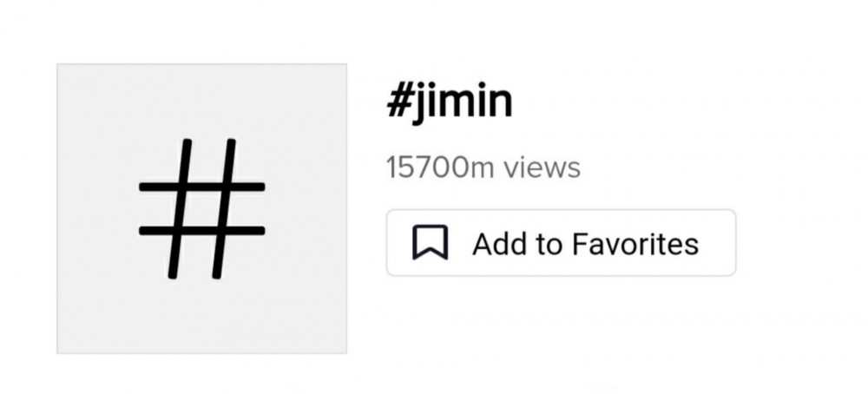Click the large hash symbol icon

(201, 208)
